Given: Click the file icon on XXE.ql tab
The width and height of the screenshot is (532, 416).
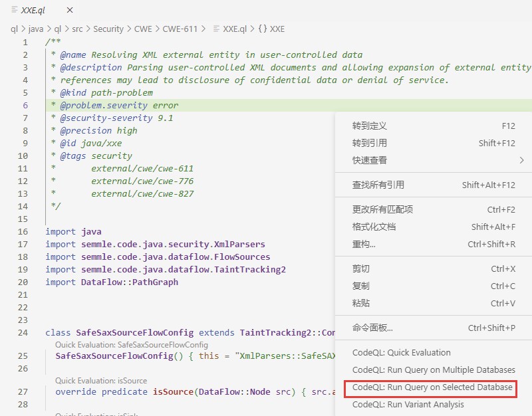Looking at the screenshot, I should (15, 10).
